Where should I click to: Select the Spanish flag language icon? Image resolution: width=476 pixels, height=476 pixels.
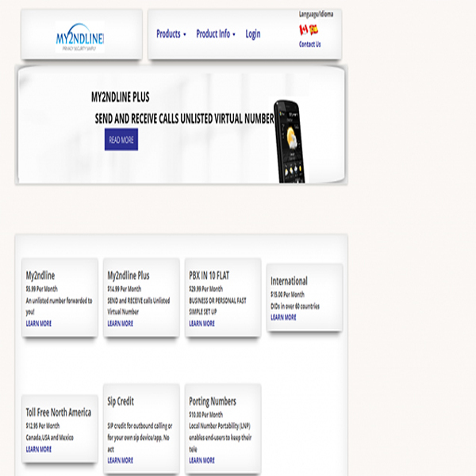pyautogui.click(x=314, y=29)
